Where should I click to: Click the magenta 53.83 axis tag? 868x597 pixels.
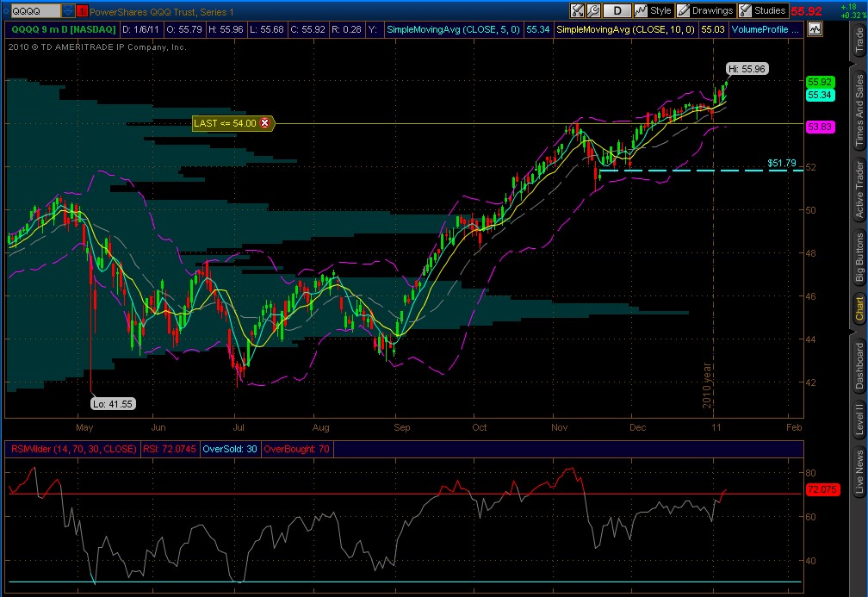point(819,127)
